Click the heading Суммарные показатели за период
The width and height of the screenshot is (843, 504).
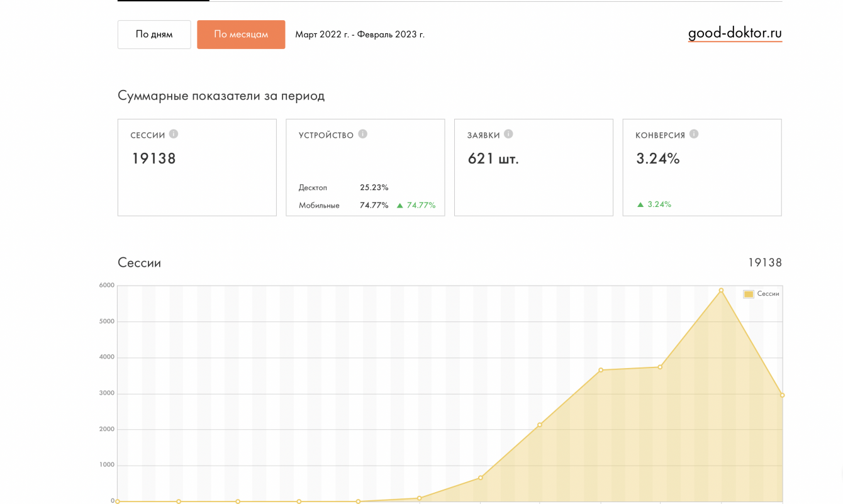[x=221, y=96]
